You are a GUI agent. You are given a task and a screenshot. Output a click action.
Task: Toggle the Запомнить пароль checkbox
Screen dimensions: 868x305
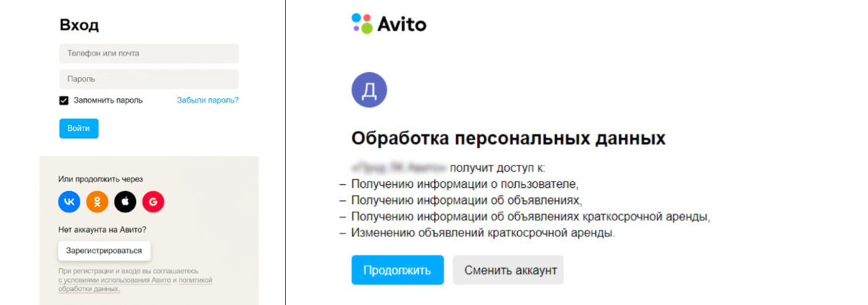[64, 100]
